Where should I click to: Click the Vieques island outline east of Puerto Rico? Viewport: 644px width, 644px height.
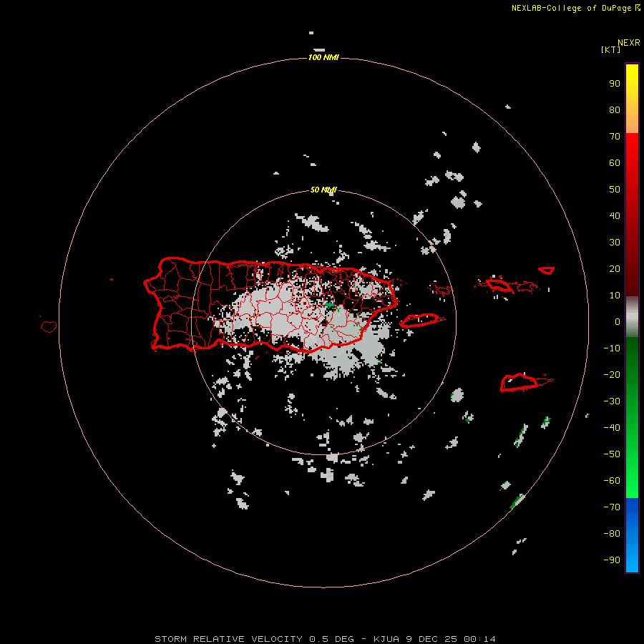pyautogui.click(x=421, y=321)
